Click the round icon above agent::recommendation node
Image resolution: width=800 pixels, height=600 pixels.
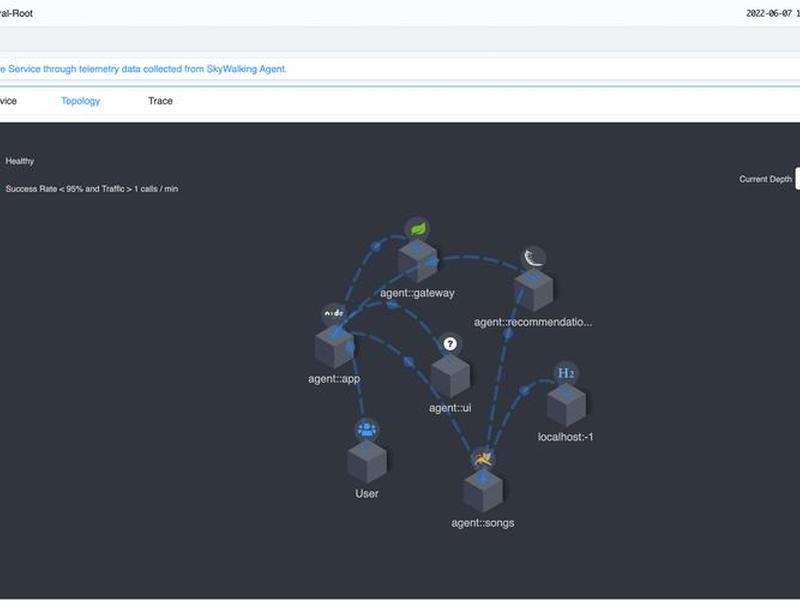(534, 257)
